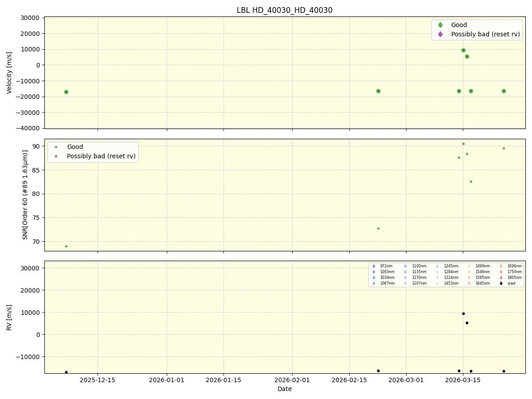Click the 85 tick on SNR axis
532x399 pixels.
point(36,170)
